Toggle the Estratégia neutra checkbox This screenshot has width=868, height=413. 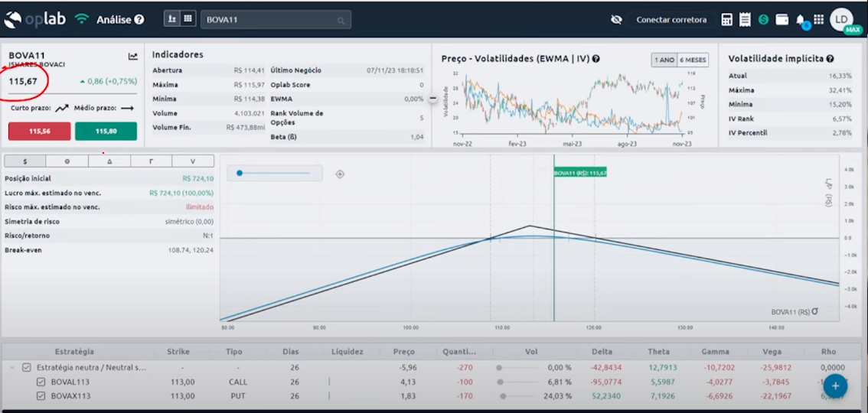pos(27,367)
